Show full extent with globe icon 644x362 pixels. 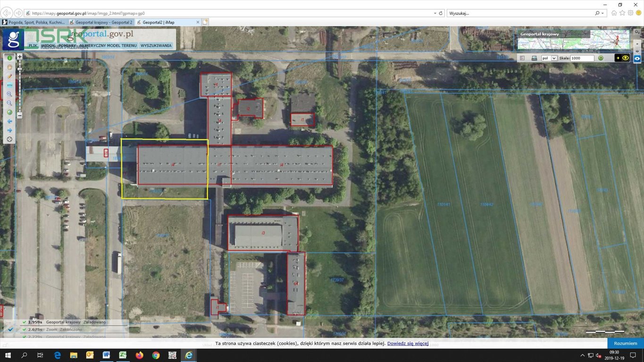pos(9,112)
